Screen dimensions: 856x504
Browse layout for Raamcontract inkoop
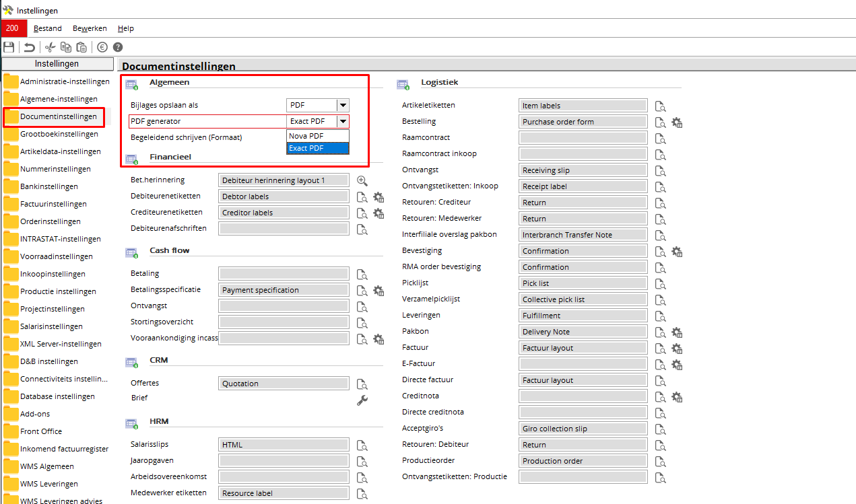point(661,154)
